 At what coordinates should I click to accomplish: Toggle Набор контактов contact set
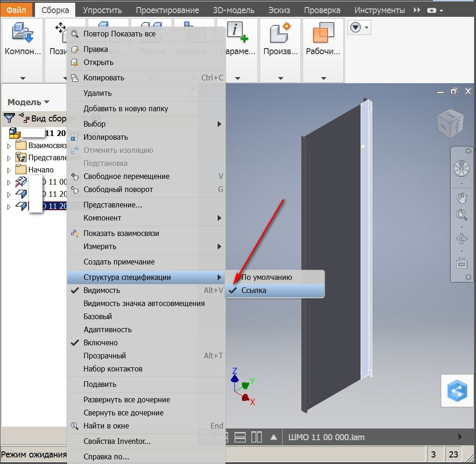point(146,369)
